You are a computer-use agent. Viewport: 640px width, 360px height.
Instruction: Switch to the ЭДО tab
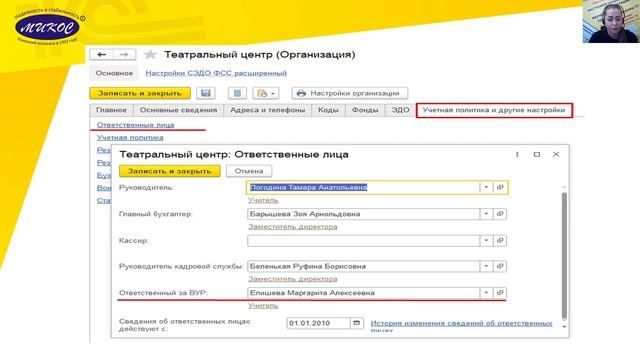tap(400, 110)
